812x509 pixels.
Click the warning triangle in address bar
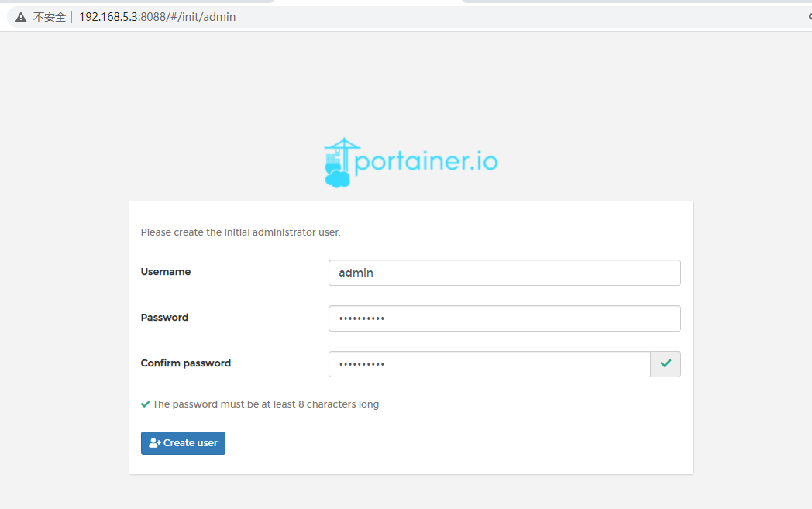(x=21, y=17)
